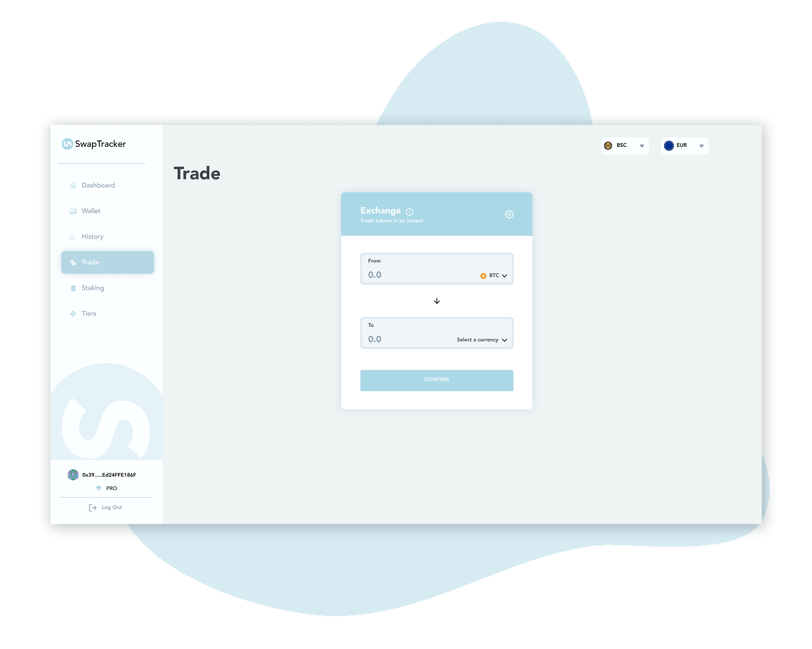Click the swap direction arrow button
812x649 pixels.
pyautogui.click(x=437, y=301)
